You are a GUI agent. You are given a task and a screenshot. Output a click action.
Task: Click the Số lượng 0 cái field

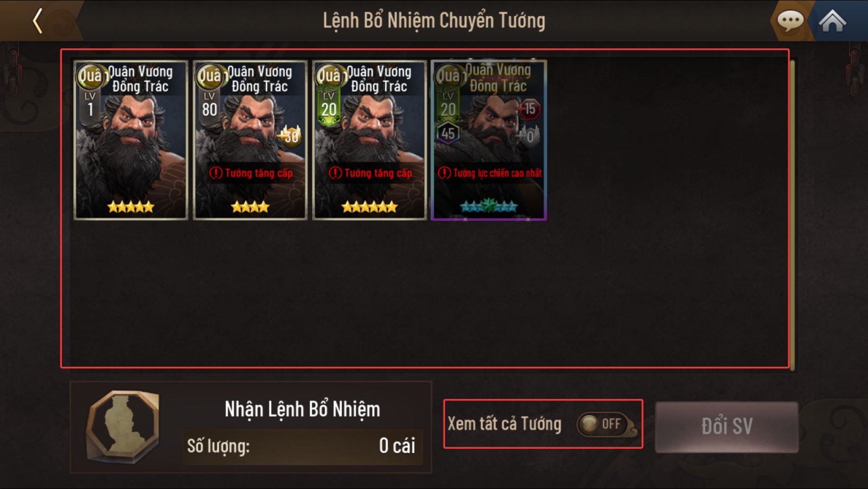click(x=302, y=446)
